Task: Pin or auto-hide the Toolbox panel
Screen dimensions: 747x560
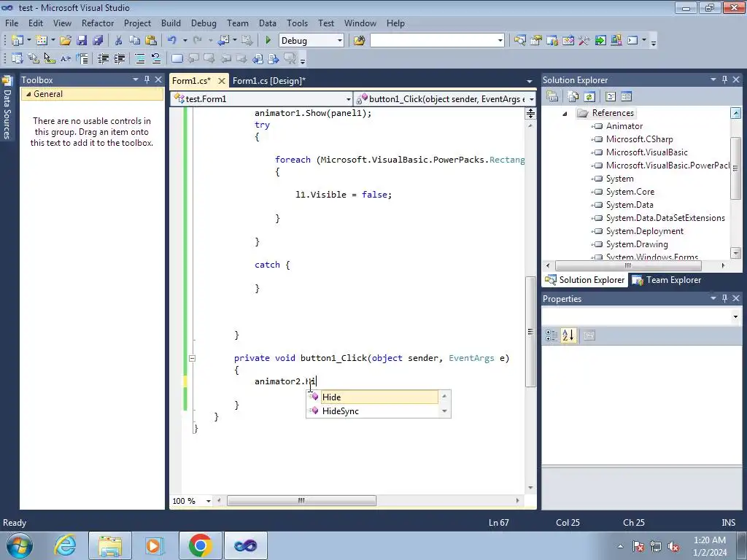Action: (x=147, y=79)
